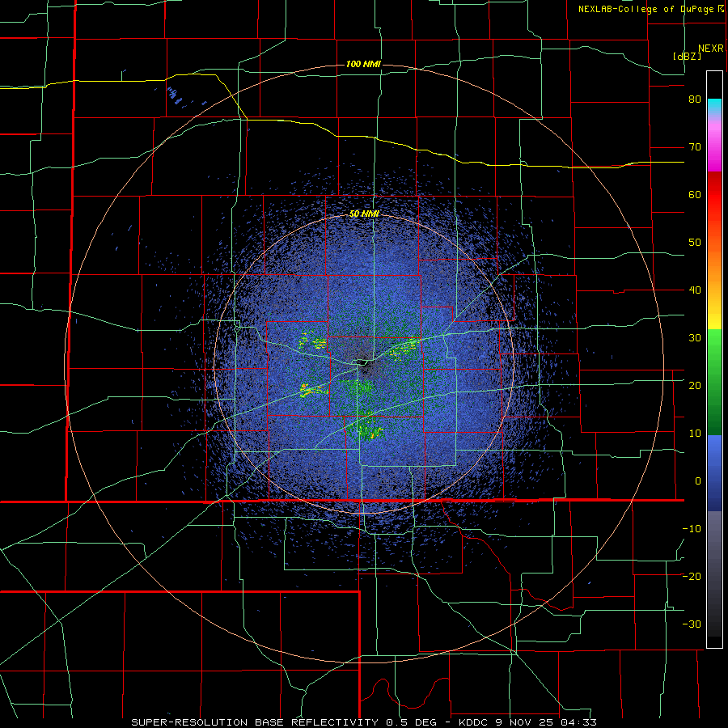Click the positive 10 value on the dBZ scale
This screenshot has height=728, width=728.
(x=695, y=434)
